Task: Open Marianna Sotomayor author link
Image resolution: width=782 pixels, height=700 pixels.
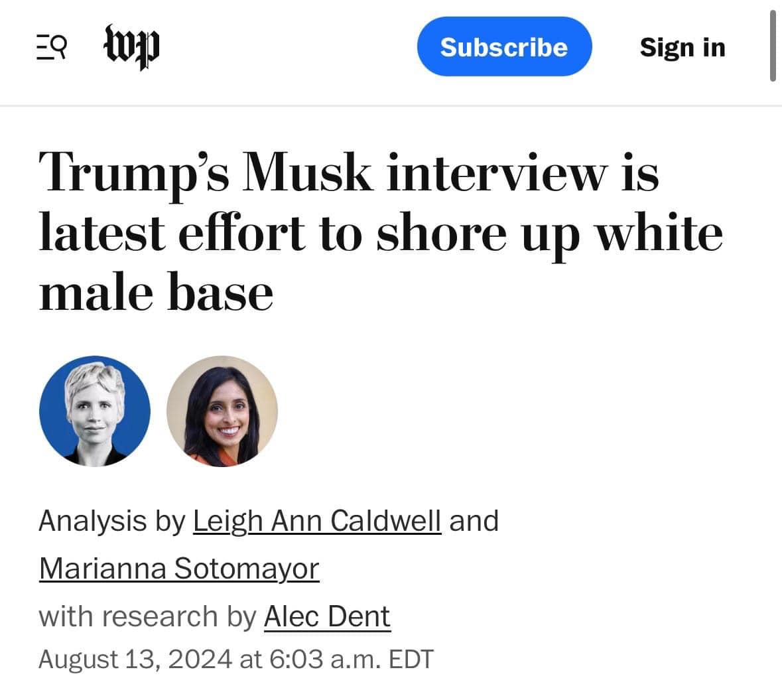Action: [179, 569]
